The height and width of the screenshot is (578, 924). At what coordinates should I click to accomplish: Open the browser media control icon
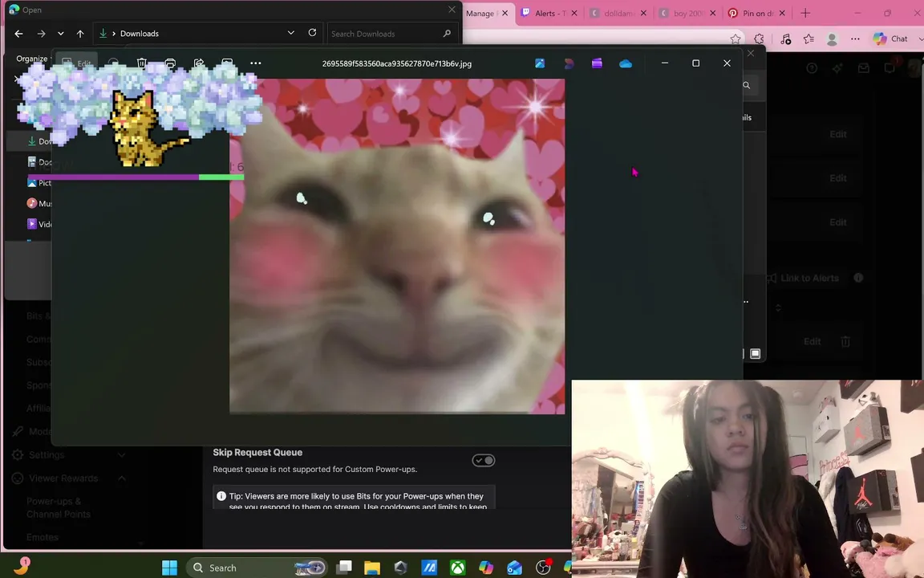[x=785, y=39]
